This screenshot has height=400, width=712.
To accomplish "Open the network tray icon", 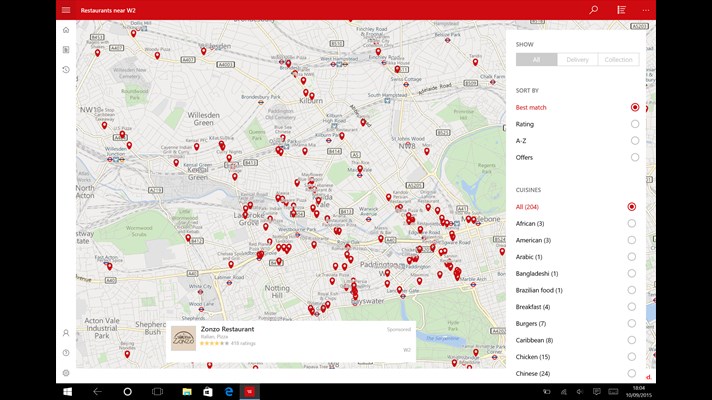I will tap(564, 391).
